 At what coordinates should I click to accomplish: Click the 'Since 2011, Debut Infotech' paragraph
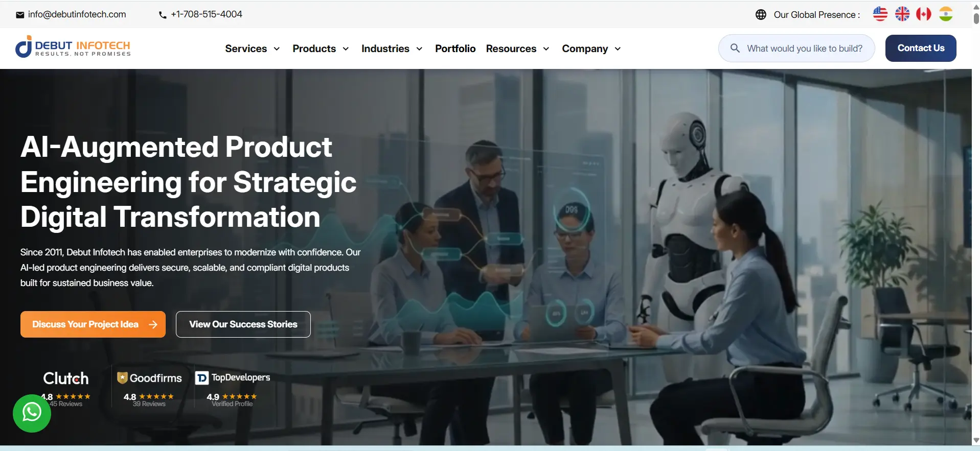(191, 268)
